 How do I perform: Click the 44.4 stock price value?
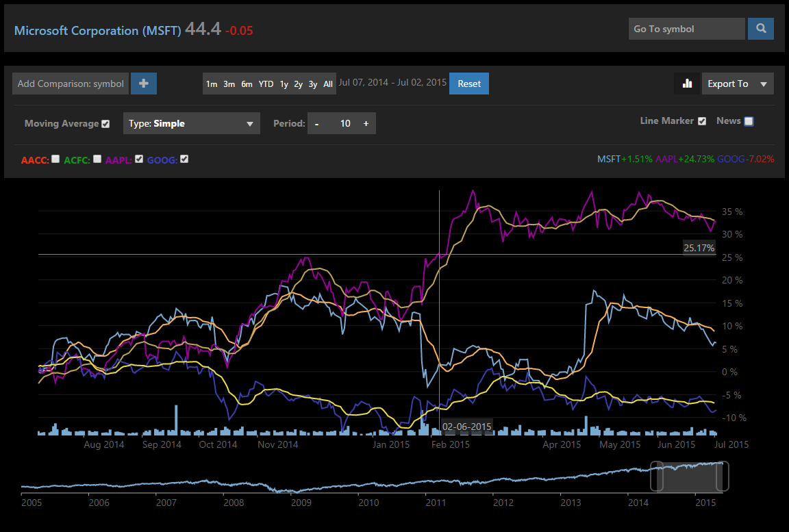[203, 29]
